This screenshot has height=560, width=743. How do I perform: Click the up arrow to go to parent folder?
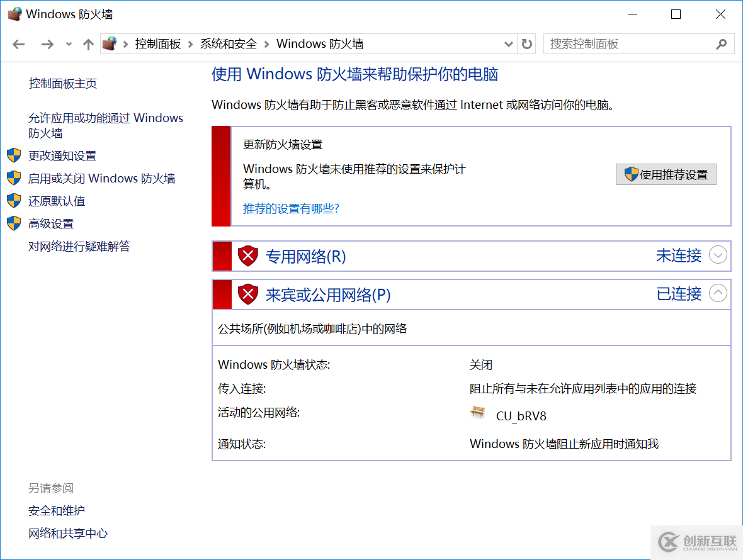(88, 44)
